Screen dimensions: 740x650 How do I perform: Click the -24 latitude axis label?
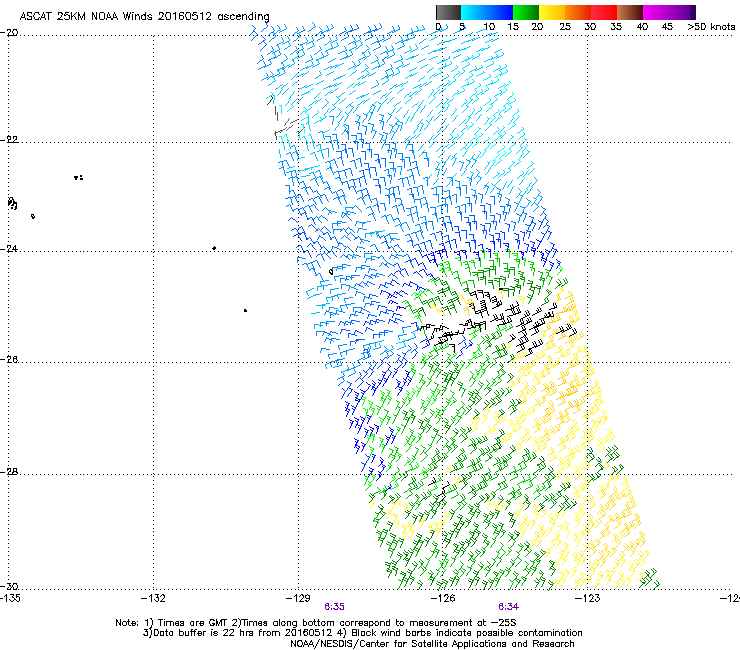coord(9,249)
